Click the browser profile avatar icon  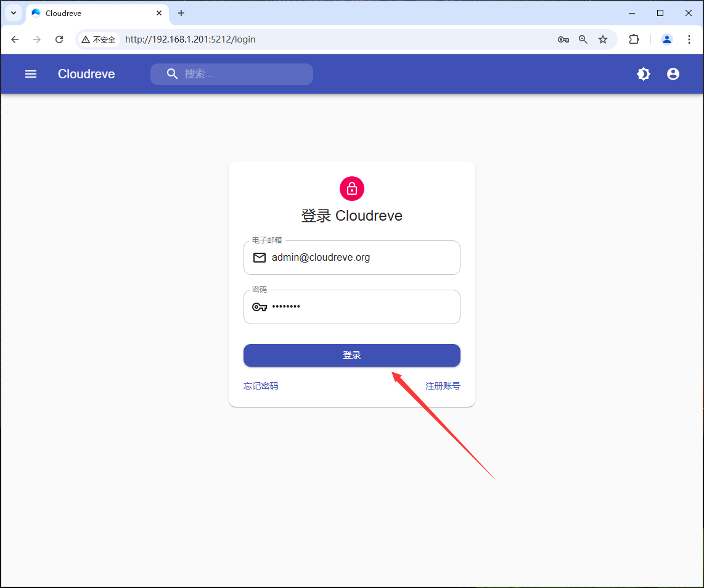click(666, 39)
